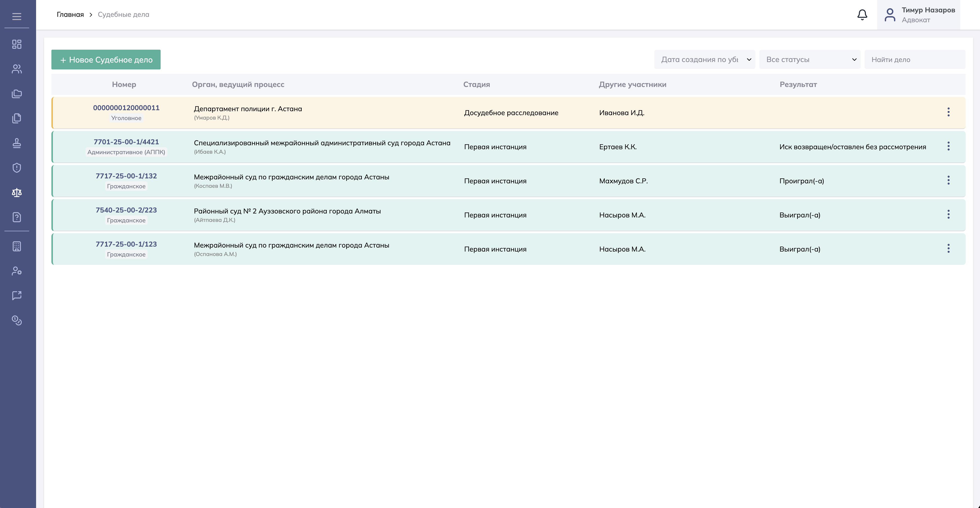980x508 pixels.
Task: Expand the creation date sort dropdown
Action: pyautogui.click(x=704, y=59)
